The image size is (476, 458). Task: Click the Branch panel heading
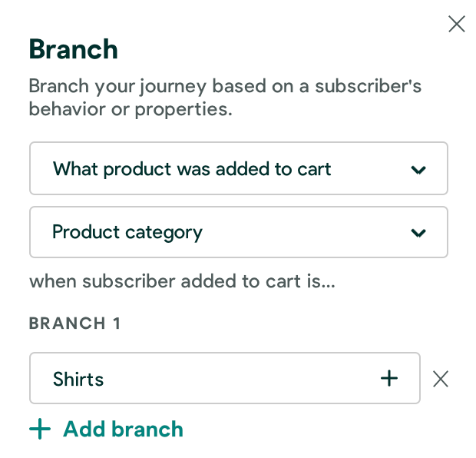tap(74, 49)
